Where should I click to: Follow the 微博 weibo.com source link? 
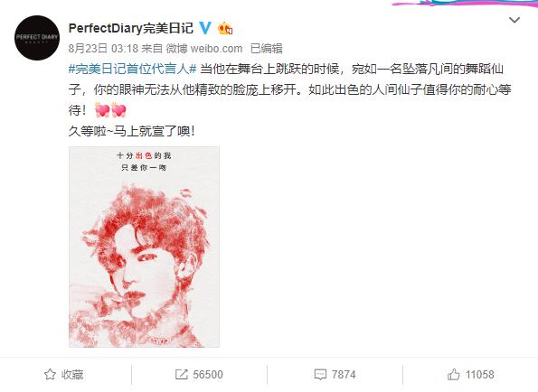click(x=204, y=48)
